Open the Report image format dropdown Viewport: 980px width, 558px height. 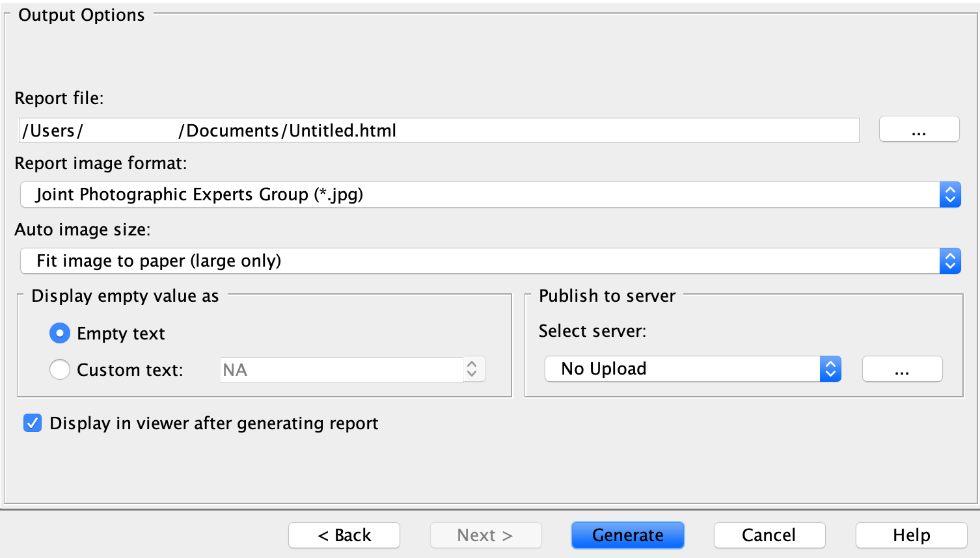tap(480, 194)
